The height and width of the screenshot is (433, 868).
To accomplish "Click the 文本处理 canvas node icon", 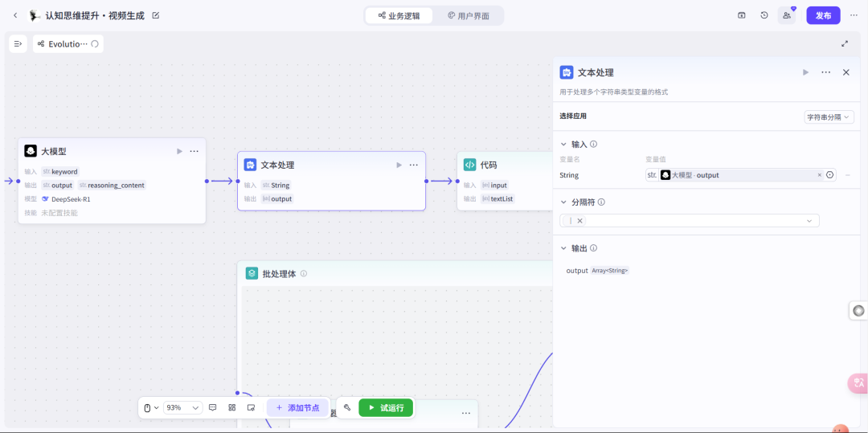I will (250, 165).
